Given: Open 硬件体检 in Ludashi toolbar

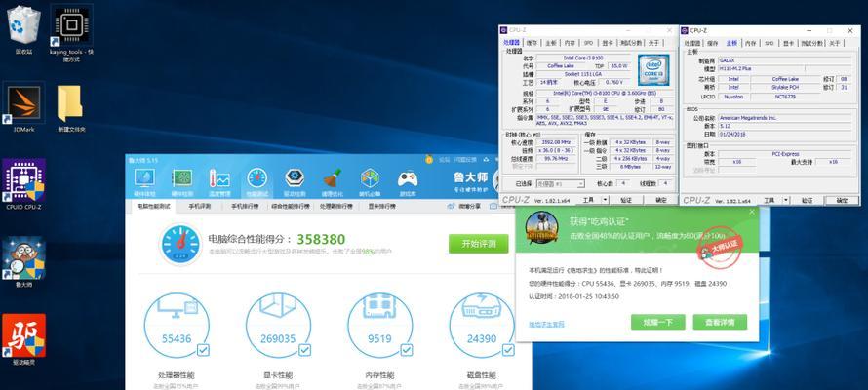Looking at the screenshot, I should tap(144, 182).
